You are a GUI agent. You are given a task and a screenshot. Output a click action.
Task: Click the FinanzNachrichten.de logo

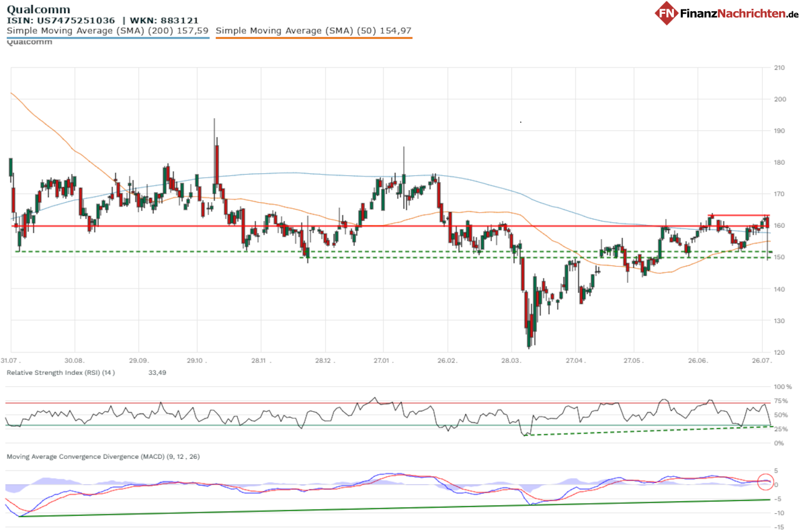[727, 13]
